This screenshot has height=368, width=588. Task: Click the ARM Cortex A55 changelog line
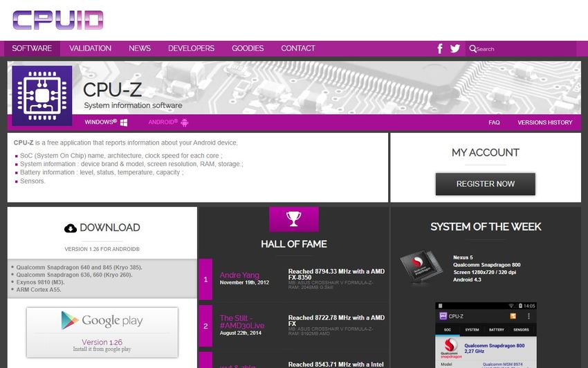39,290
